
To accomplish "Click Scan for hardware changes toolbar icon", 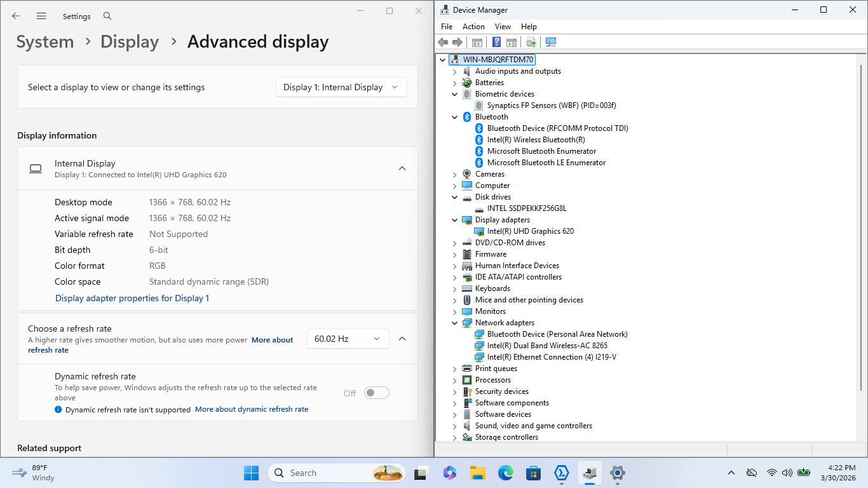I will (x=551, y=42).
